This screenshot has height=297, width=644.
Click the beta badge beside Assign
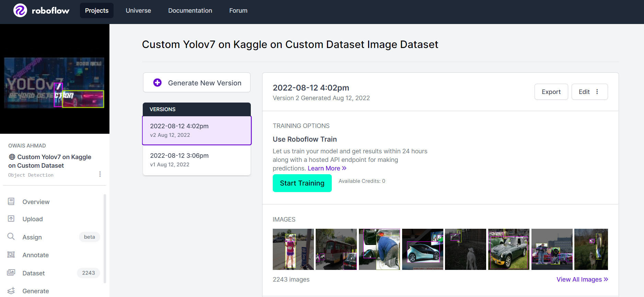click(90, 237)
